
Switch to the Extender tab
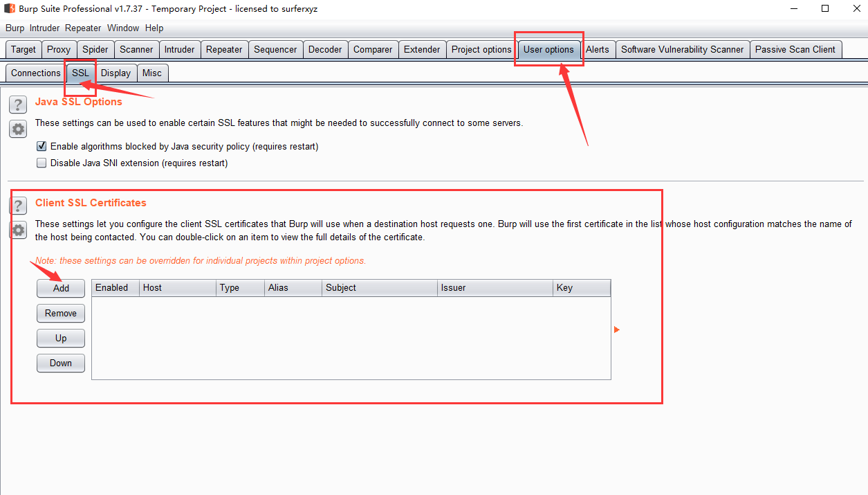(x=422, y=50)
